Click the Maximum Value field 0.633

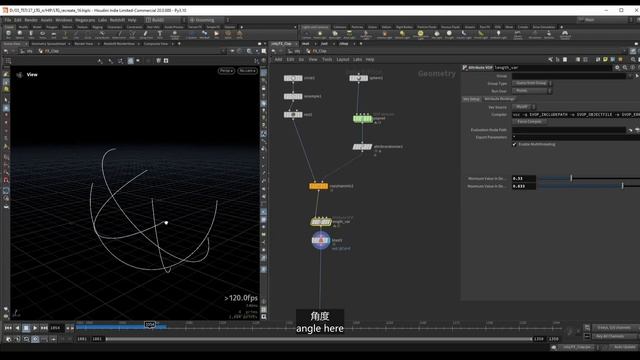524,186
